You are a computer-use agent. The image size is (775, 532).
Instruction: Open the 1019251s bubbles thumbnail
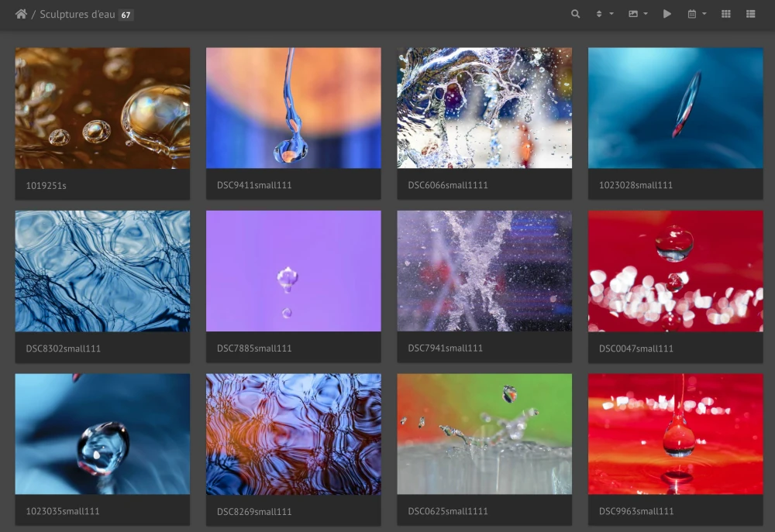click(102, 108)
